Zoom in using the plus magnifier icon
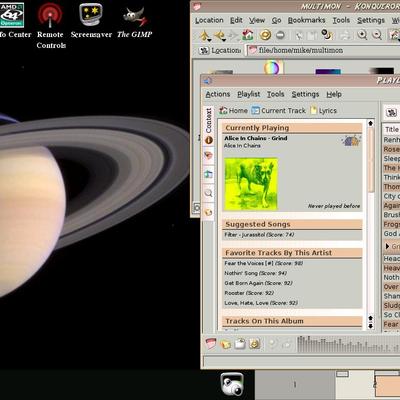 click(x=362, y=35)
